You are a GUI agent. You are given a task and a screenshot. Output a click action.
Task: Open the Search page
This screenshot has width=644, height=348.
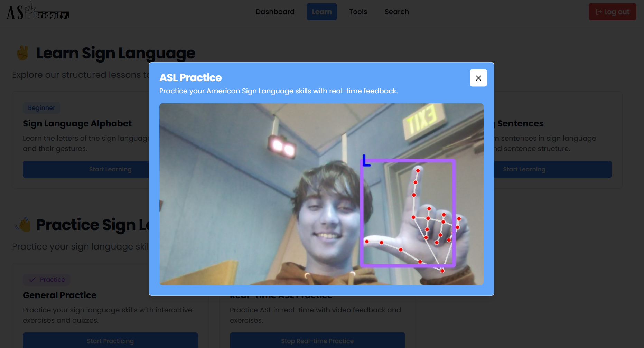pyautogui.click(x=396, y=12)
